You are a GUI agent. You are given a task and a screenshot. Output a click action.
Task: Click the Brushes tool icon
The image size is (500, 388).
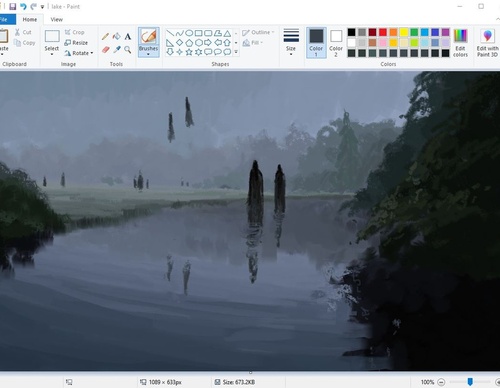(x=148, y=36)
